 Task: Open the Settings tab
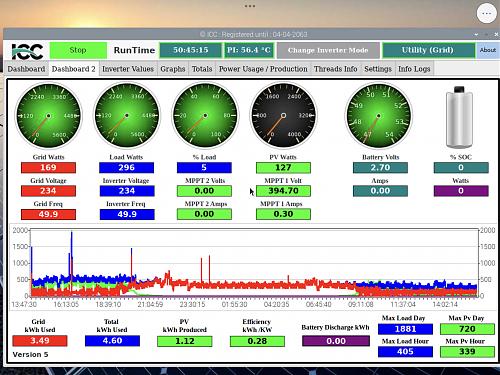click(x=378, y=69)
